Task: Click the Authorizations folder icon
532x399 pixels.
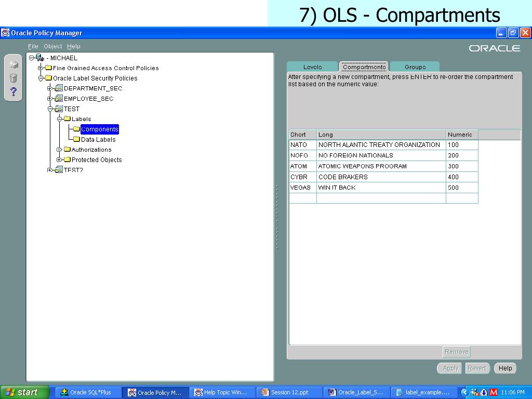Action: click(67, 149)
